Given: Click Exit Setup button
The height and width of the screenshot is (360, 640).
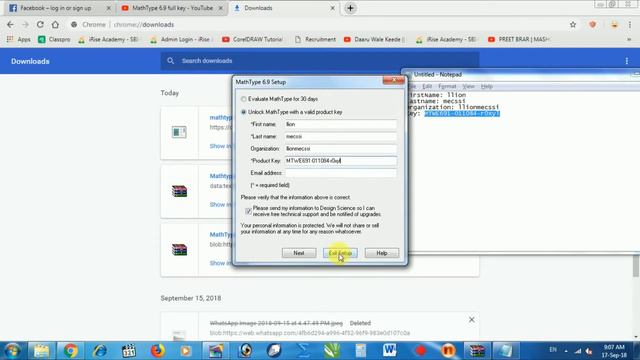Looking at the screenshot, I should pos(340,253).
